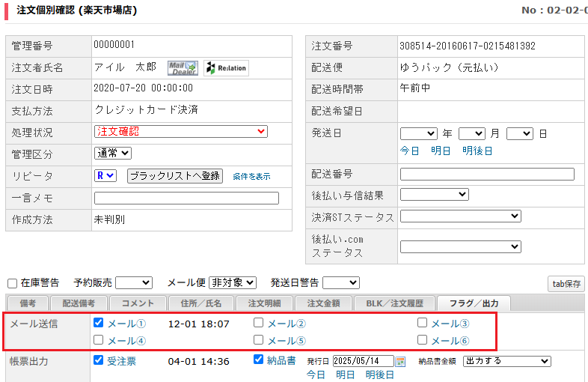Set 発行日 with the 明日 link
Screen dimensions: 588x382
point(345,375)
